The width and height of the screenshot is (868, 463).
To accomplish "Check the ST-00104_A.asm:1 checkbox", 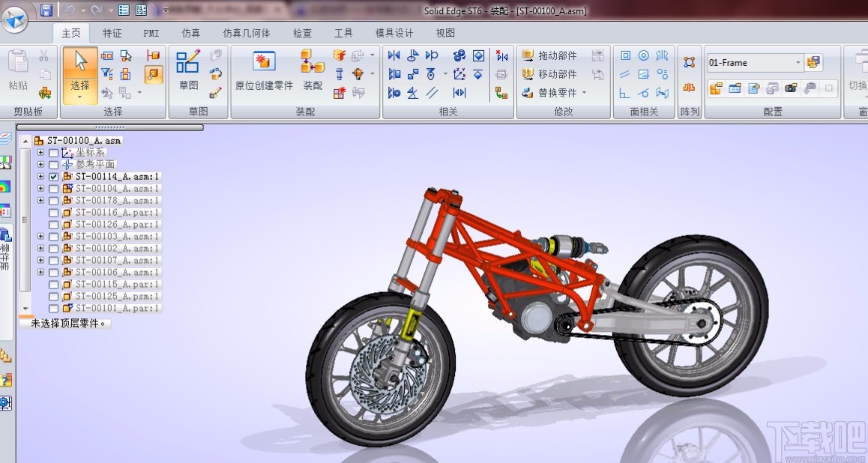I will [54, 189].
